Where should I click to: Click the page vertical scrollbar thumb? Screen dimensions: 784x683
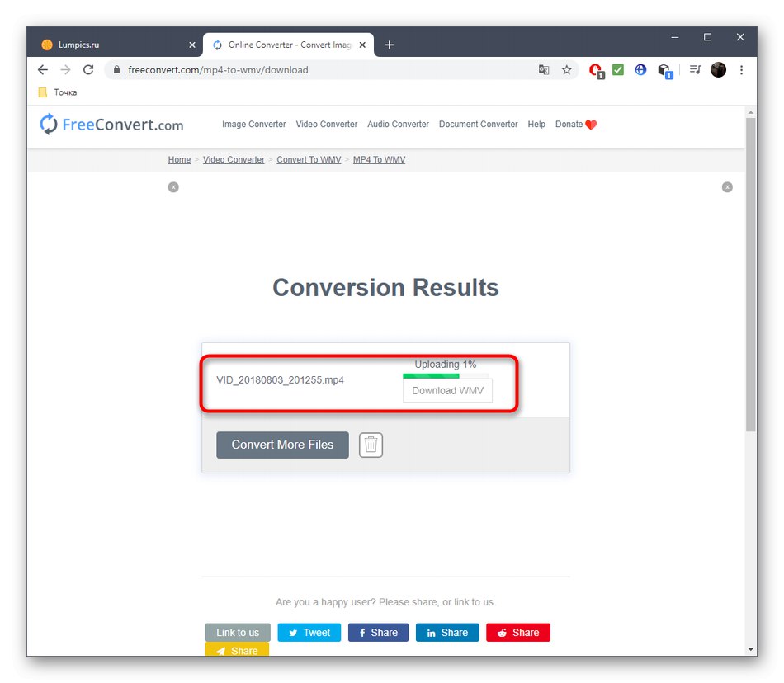[x=750, y=275]
